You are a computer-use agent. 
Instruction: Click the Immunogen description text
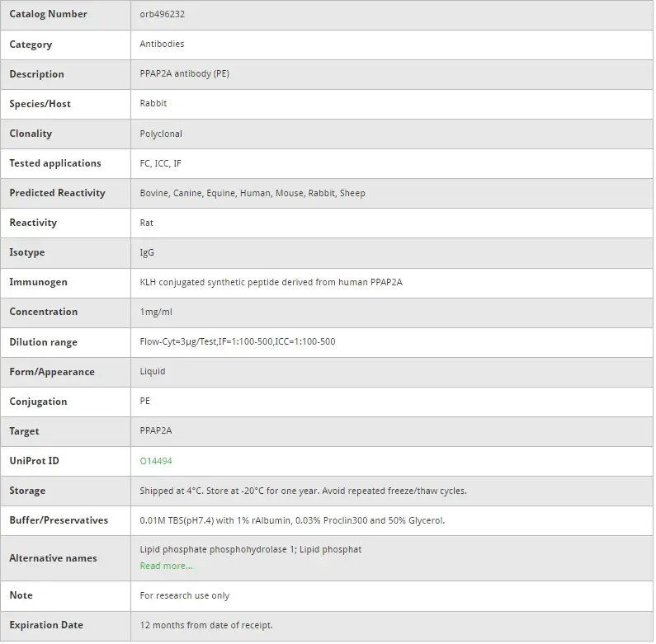pyautogui.click(x=271, y=282)
